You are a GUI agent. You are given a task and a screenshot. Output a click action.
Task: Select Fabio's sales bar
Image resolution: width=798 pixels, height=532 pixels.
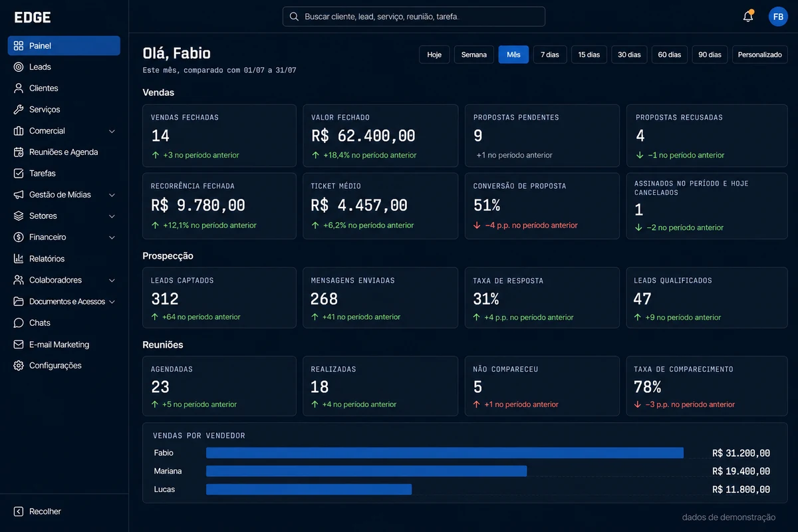click(x=445, y=453)
